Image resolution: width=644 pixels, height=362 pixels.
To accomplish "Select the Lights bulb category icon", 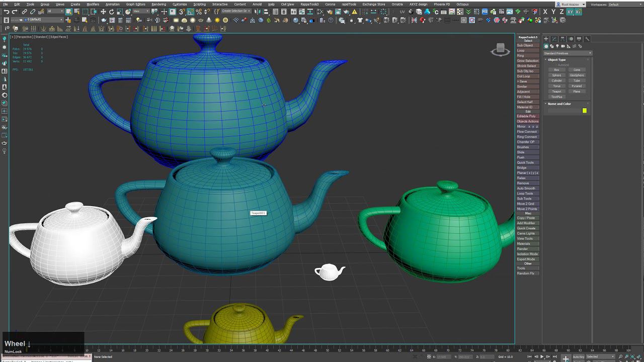I will 557,46.
